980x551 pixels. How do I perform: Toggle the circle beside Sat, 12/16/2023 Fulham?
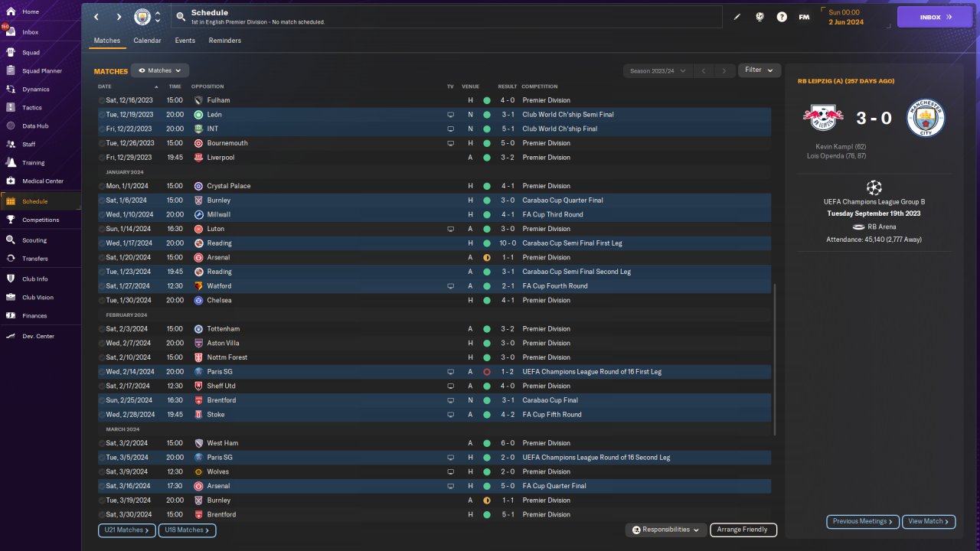[x=102, y=100]
